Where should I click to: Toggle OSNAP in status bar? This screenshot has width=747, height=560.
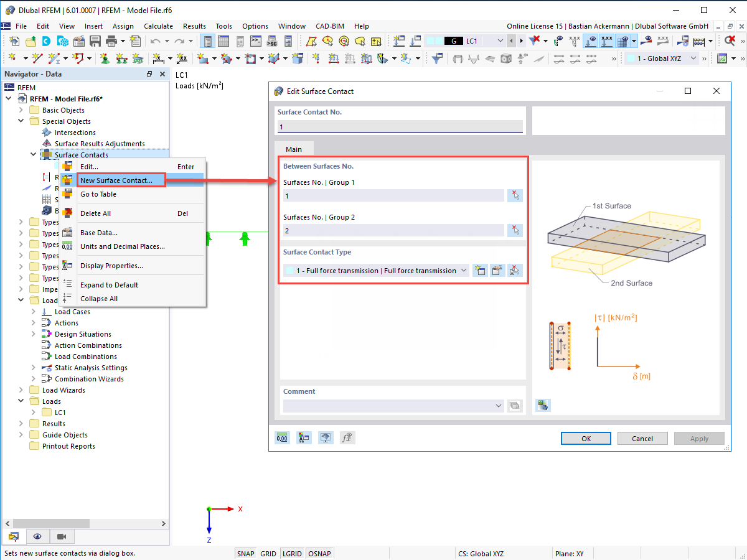point(320,553)
